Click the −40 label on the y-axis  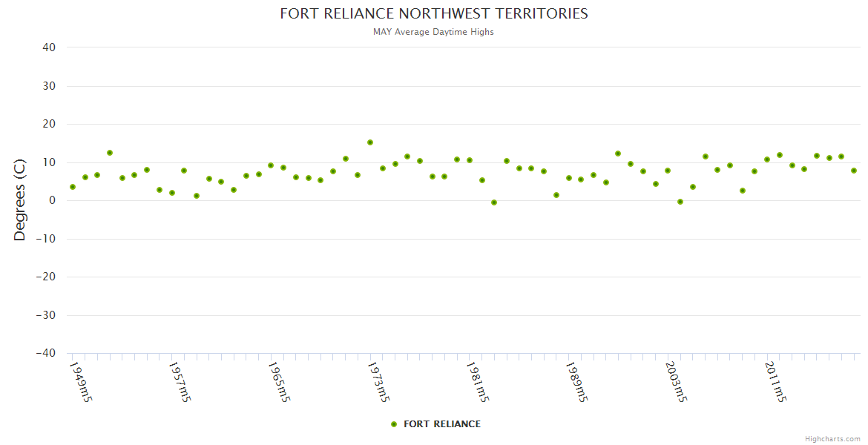tap(46, 354)
